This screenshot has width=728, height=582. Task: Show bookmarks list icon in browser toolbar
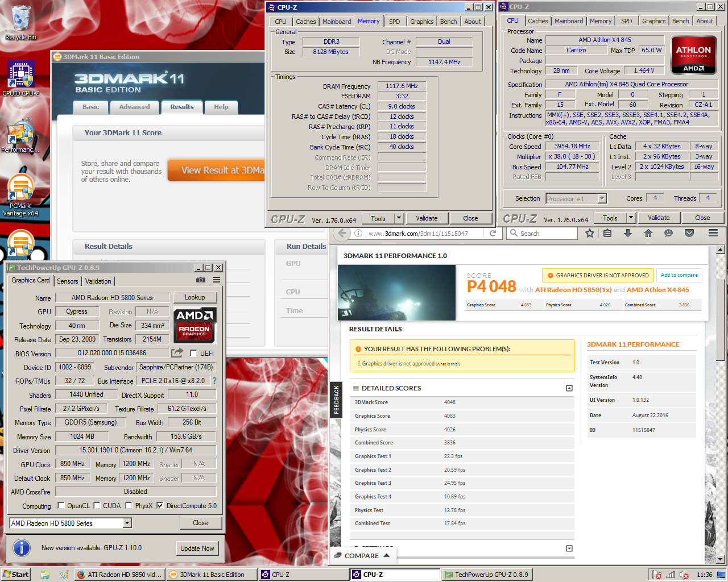point(607,233)
